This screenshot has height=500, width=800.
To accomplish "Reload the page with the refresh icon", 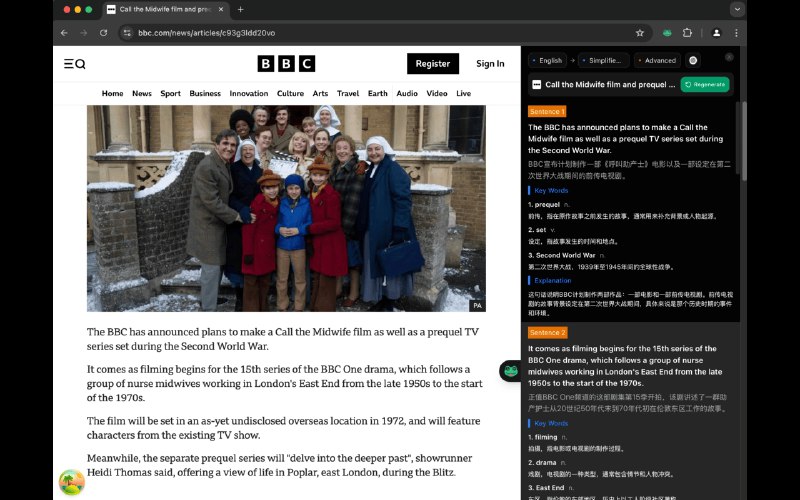I will click(x=103, y=33).
